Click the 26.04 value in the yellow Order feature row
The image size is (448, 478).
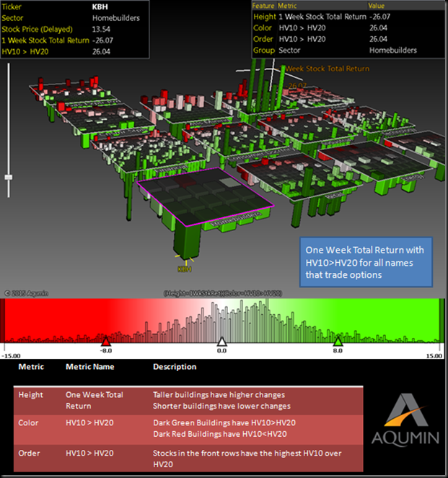(x=378, y=39)
